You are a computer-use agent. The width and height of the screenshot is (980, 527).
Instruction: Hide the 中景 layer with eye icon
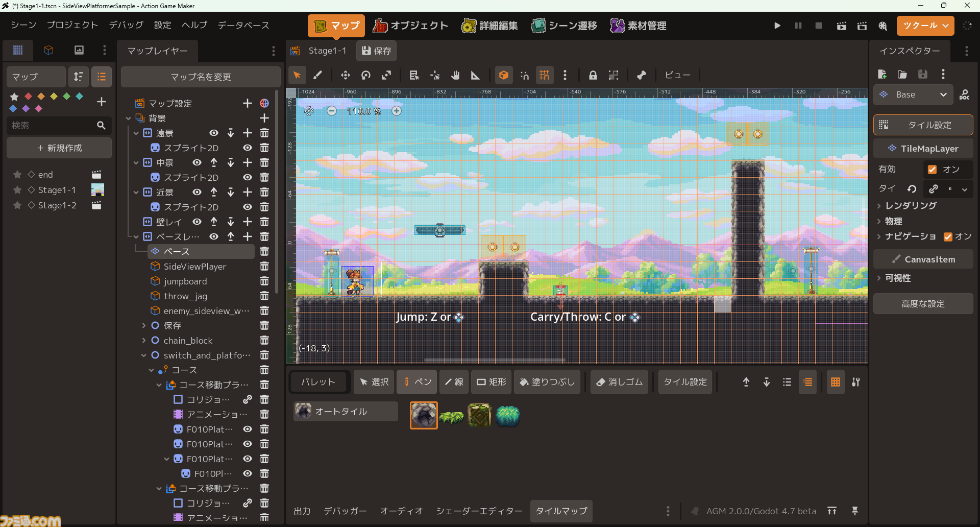[x=197, y=162]
